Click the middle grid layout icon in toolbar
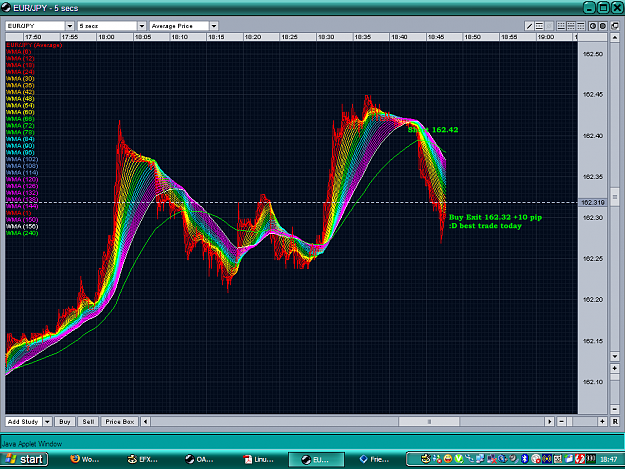Viewport: 625px width, 469px height. [x=571, y=26]
